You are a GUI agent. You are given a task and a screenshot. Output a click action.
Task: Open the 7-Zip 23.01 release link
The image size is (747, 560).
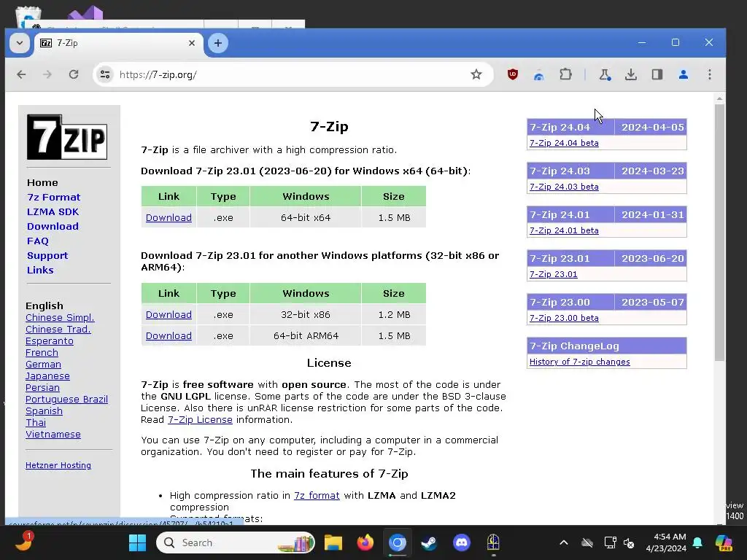pyautogui.click(x=553, y=274)
